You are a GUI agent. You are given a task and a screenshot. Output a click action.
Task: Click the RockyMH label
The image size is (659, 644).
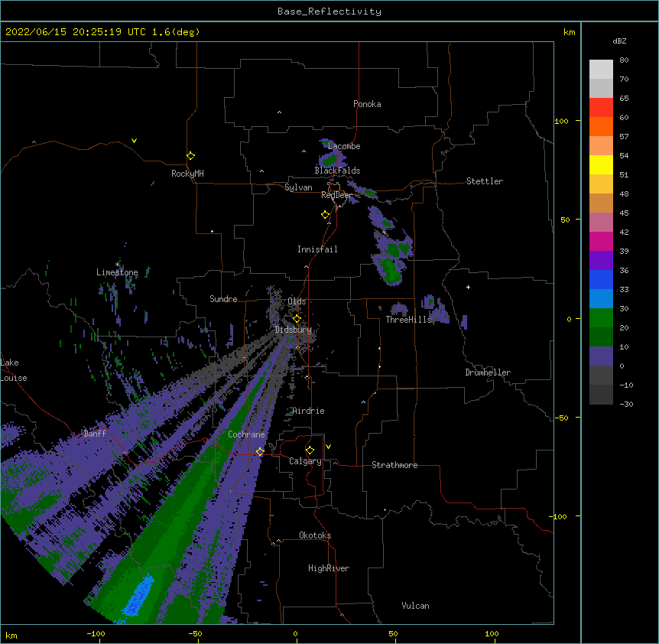click(x=187, y=174)
